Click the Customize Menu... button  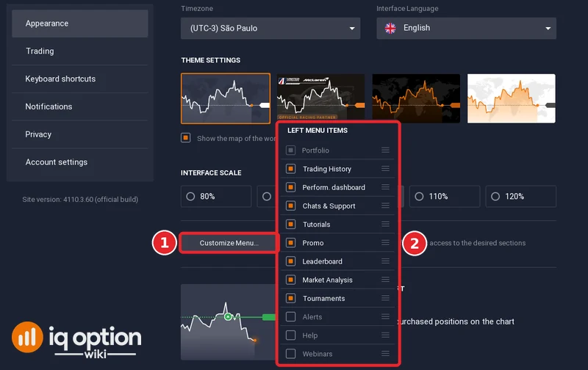coord(229,243)
